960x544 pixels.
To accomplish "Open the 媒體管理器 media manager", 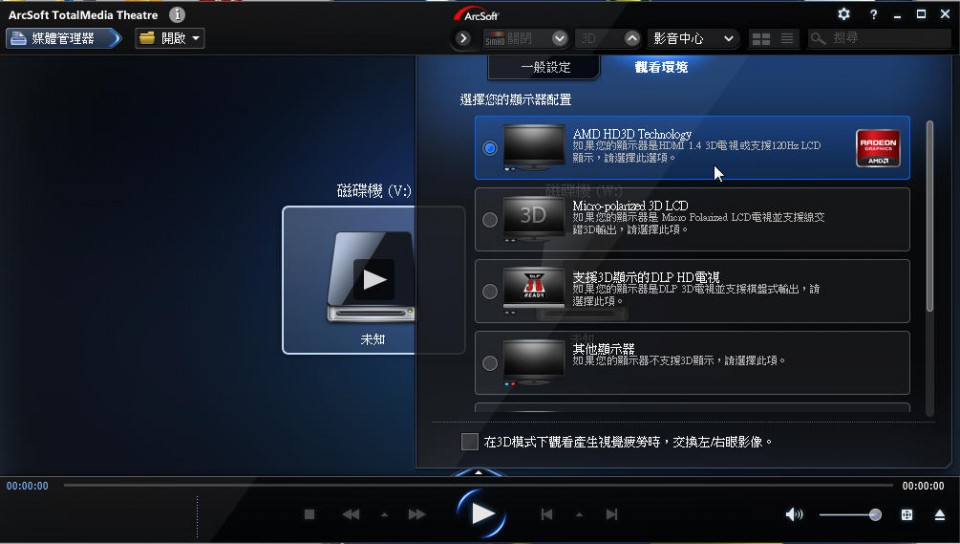I will coord(64,39).
